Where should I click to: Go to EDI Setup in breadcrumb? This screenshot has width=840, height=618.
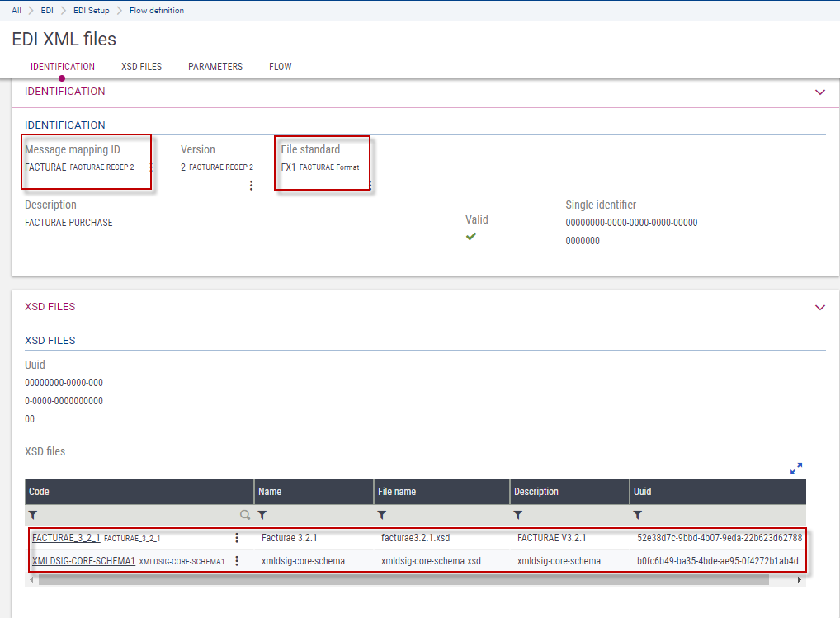[x=91, y=11]
